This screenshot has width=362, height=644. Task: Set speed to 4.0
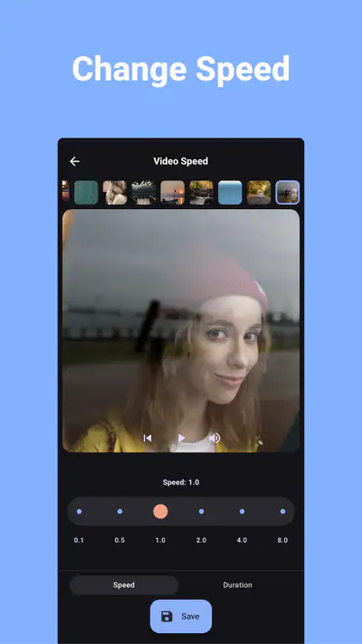[x=243, y=512]
